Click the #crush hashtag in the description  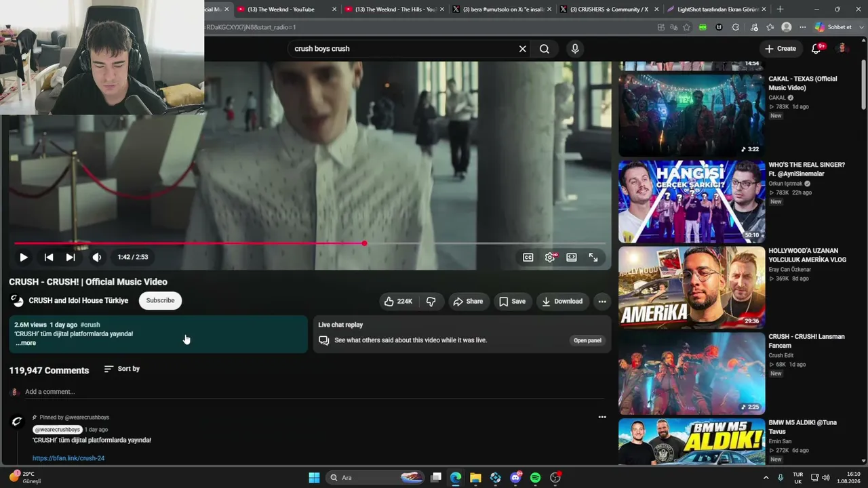(90, 325)
